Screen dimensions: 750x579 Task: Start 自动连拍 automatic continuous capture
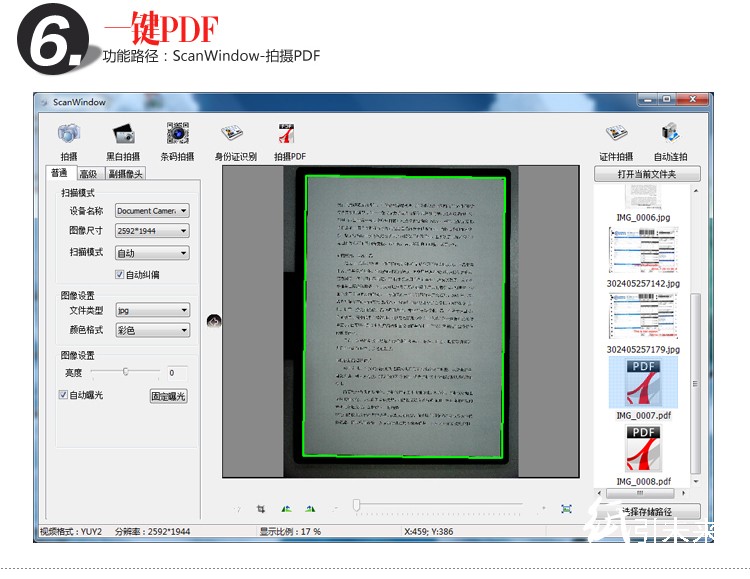click(x=670, y=134)
